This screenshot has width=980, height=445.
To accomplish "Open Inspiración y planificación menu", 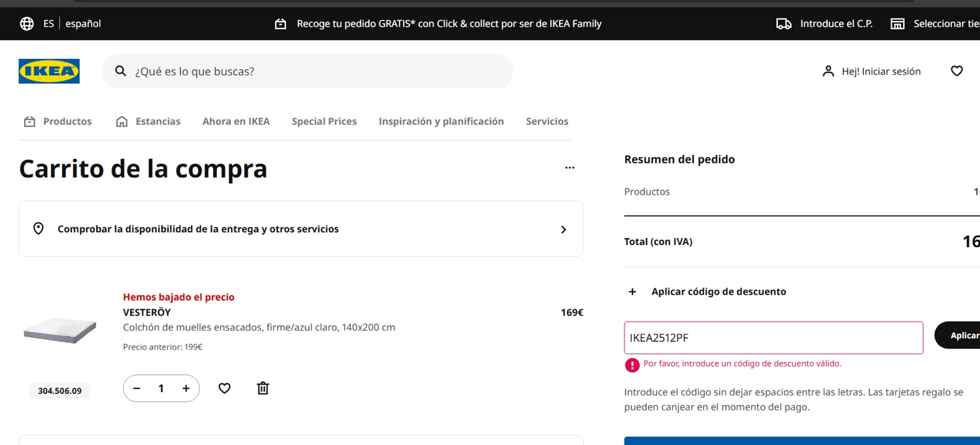I will pyautogui.click(x=441, y=122).
